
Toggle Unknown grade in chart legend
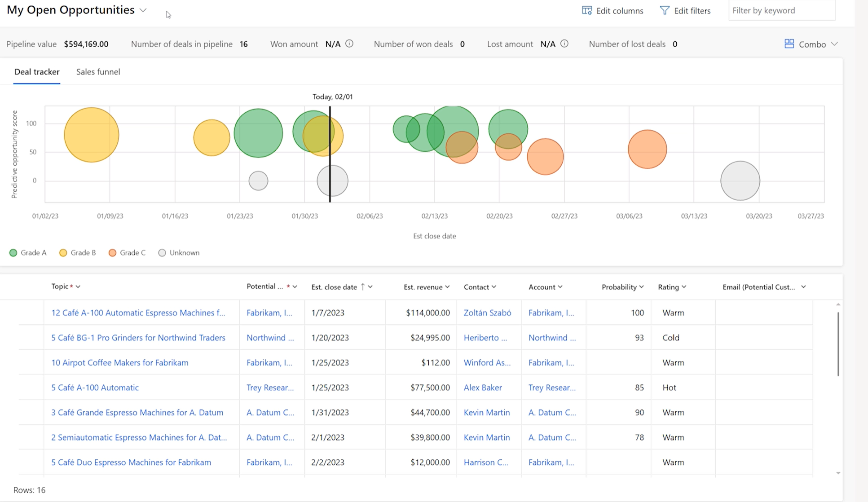coord(179,253)
